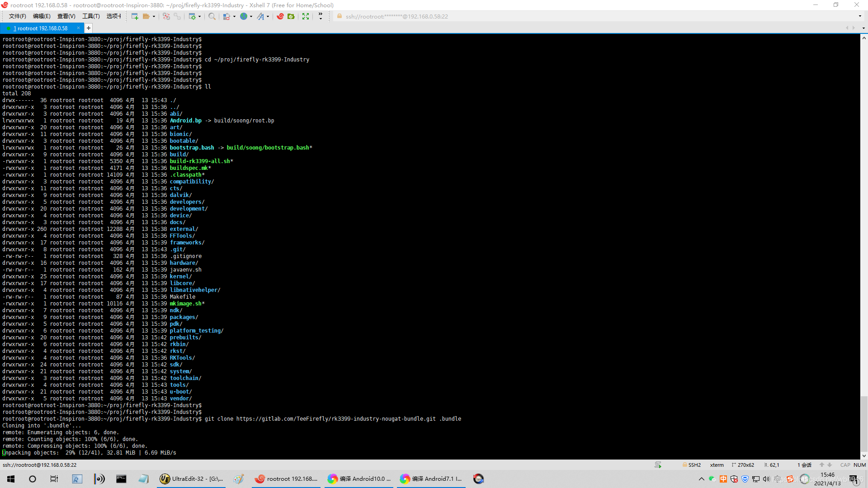Switch to UltraEdit-32 in the taskbar
Viewport: 868px width, 488px height.
192,479
